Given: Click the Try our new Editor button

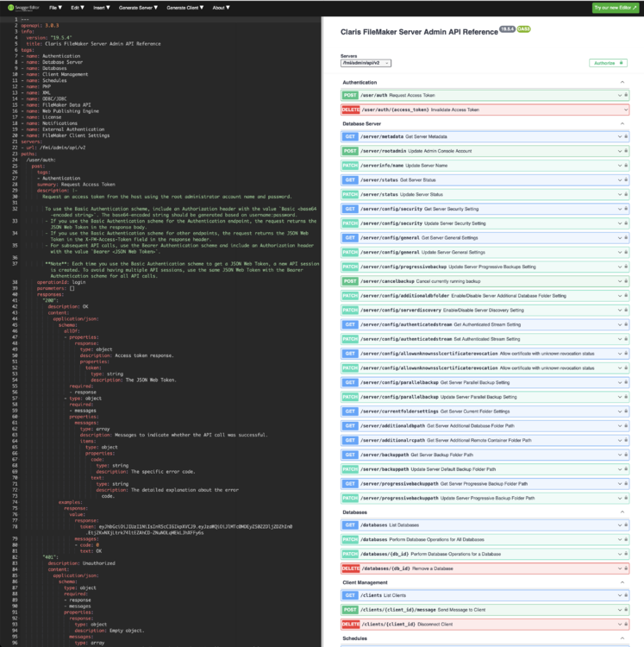Looking at the screenshot, I should click(x=616, y=8).
